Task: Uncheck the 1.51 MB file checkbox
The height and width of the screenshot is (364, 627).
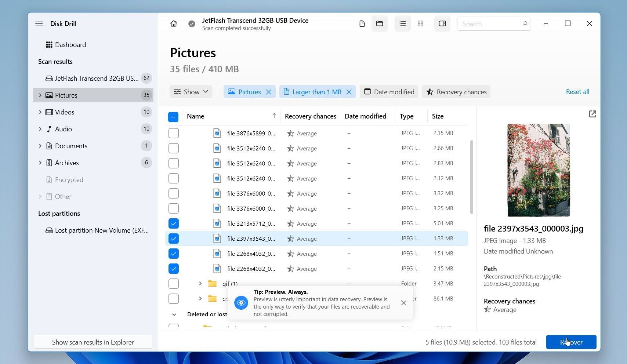Action: click(x=174, y=254)
